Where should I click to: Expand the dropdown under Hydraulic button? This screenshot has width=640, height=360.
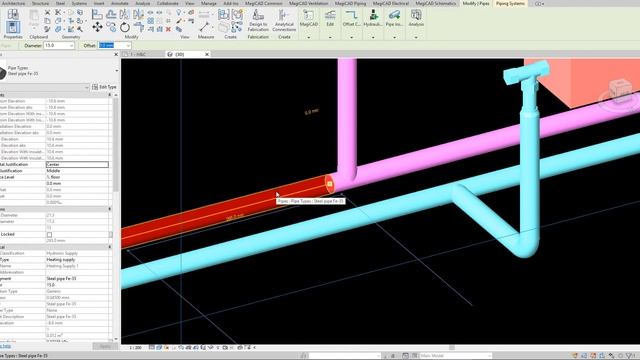click(373, 37)
